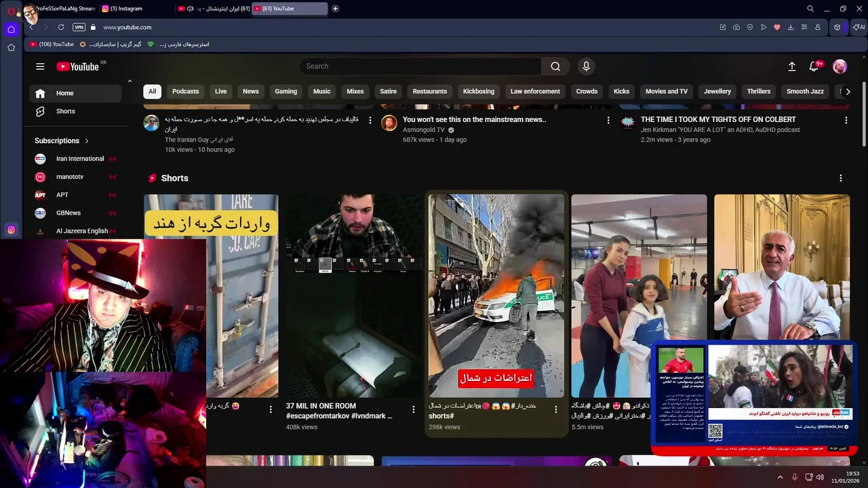Open the 37 MIL IN ONE ROOM short thumbnail

click(x=353, y=296)
